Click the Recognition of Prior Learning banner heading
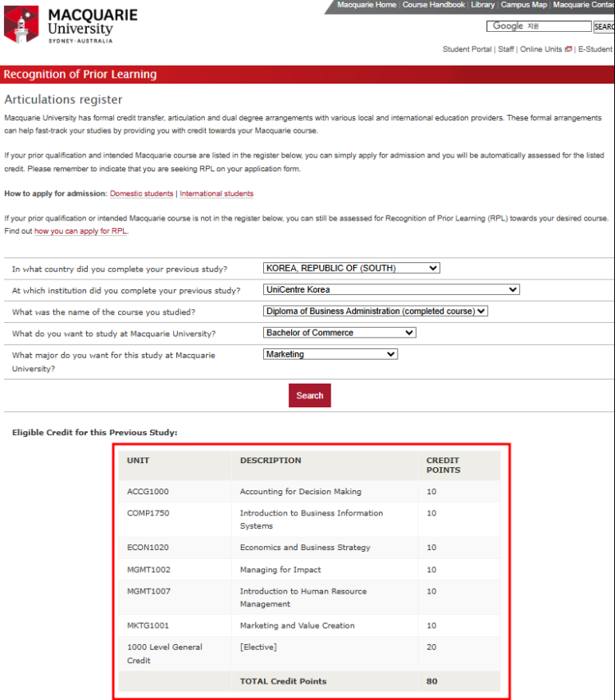 (x=80, y=74)
